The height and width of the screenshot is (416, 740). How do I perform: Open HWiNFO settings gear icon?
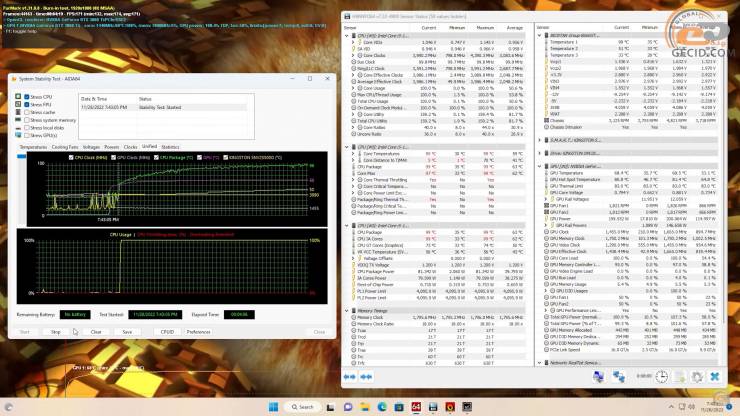pos(697,376)
